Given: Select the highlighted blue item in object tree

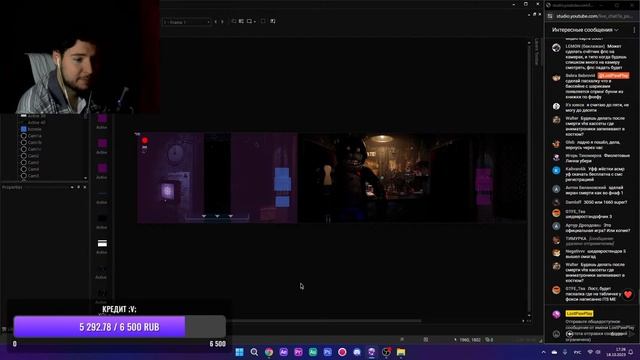Looking at the screenshot, I should pos(31,129).
